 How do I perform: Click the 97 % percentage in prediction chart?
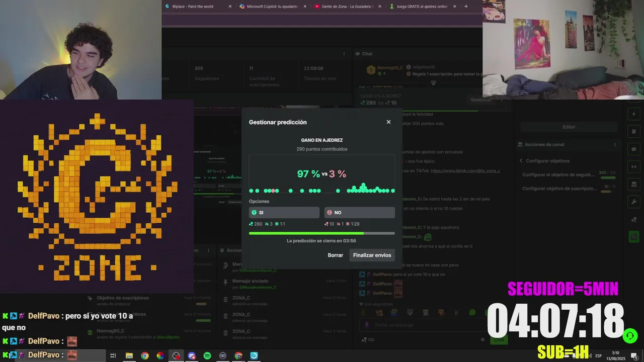point(308,174)
